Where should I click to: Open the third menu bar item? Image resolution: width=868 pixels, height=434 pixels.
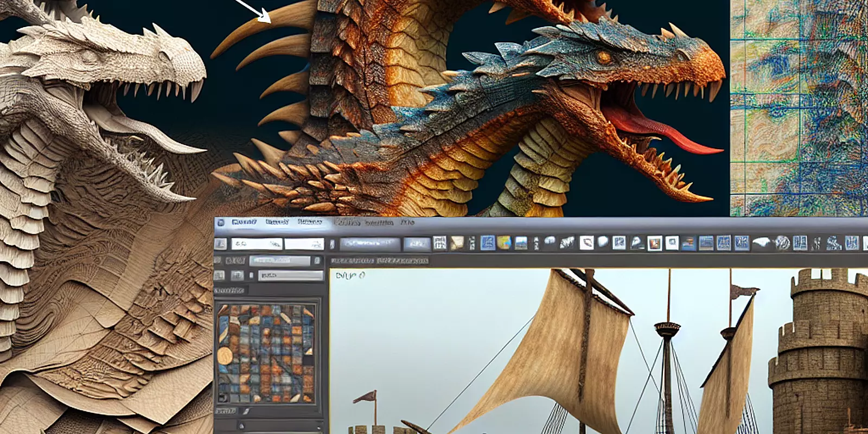coord(310,222)
